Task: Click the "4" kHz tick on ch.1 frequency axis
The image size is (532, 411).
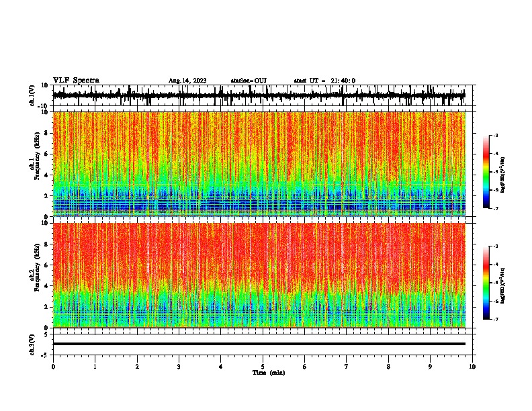Action: coord(46,175)
